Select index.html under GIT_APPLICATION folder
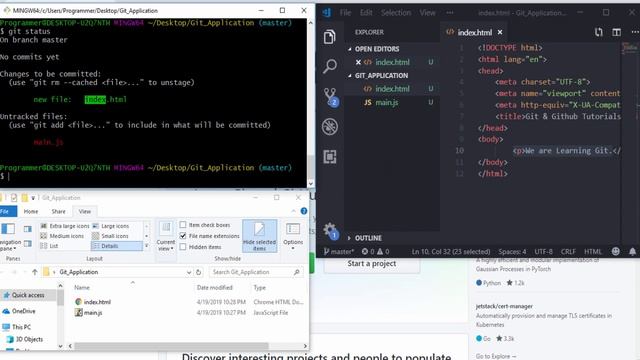Viewport: 640px width, 360px height. 392,89
